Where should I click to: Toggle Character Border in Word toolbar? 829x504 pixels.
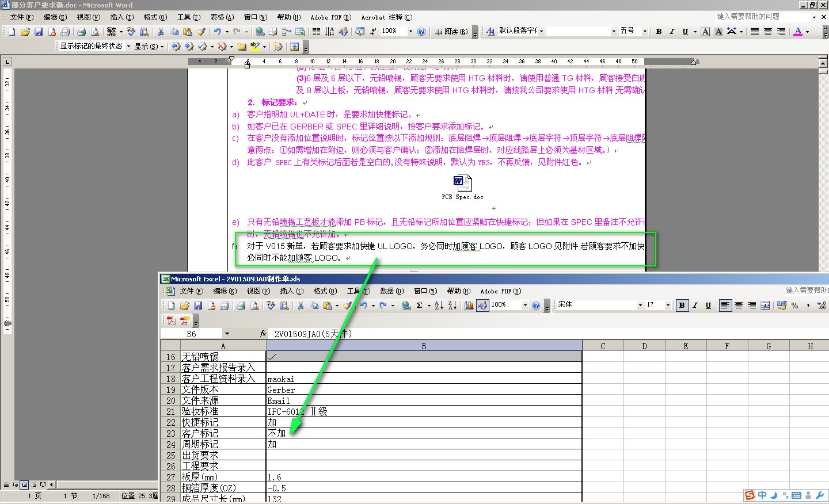click(x=705, y=32)
